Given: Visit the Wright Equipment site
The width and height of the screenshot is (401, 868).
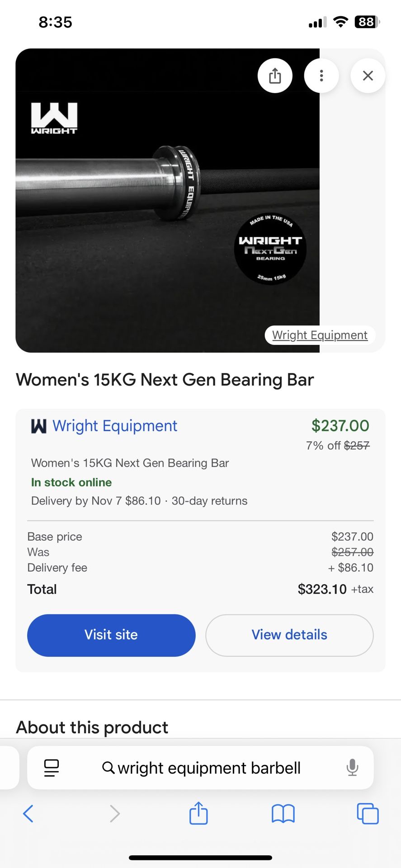Looking at the screenshot, I should click(111, 635).
